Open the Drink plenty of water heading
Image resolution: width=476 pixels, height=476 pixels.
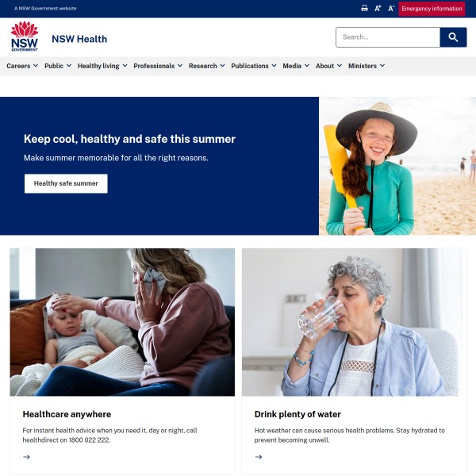pyautogui.click(x=297, y=414)
